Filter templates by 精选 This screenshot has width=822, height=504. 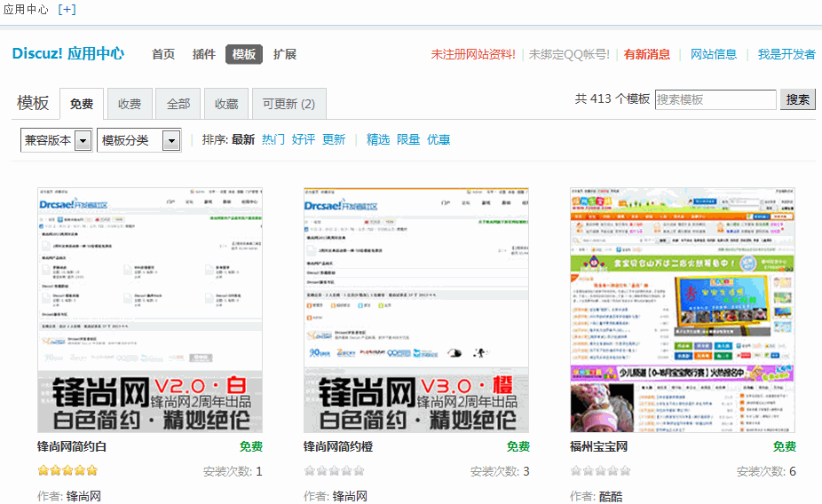pos(378,139)
